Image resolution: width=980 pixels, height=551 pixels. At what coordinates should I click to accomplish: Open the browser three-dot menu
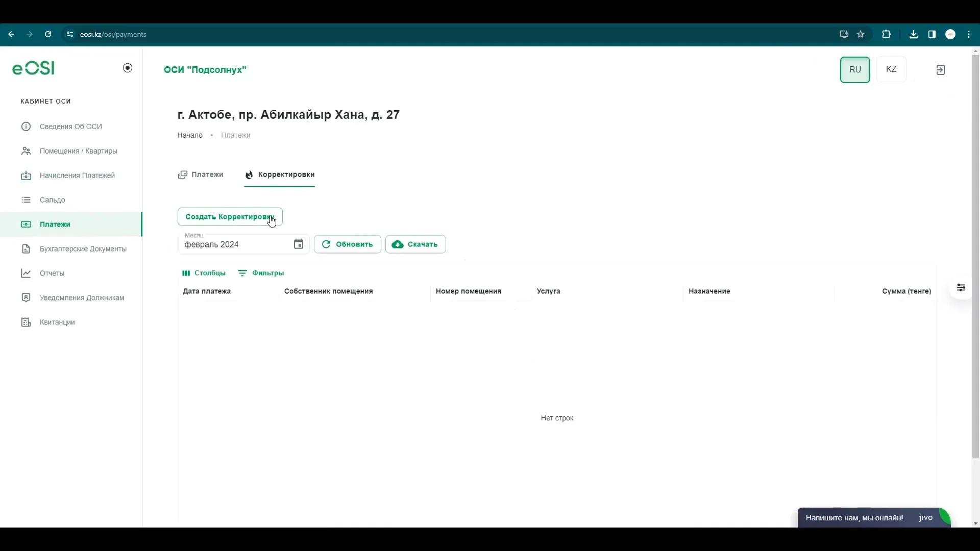(969, 34)
